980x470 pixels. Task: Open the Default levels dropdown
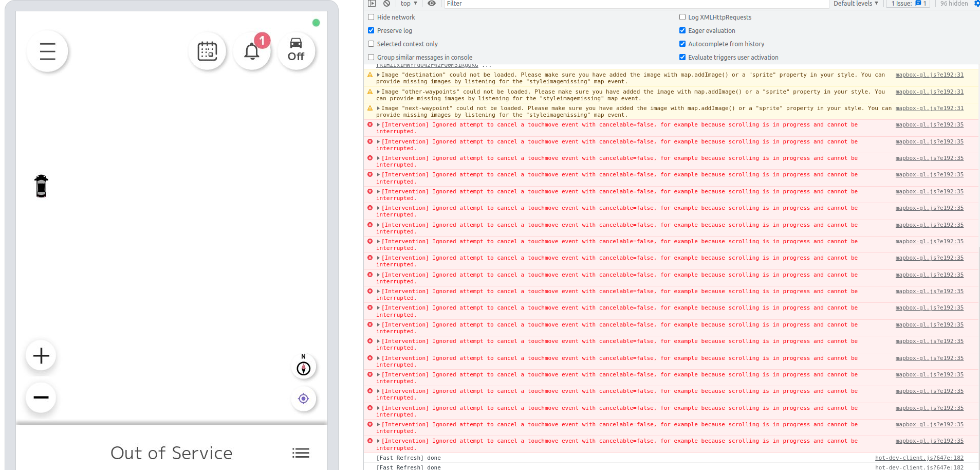[x=855, y=4]
